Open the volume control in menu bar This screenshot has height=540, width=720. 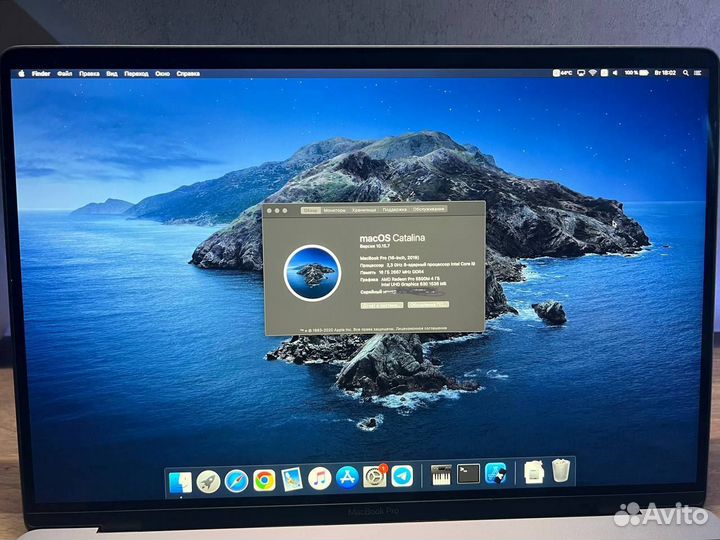[x=615, y=73]
